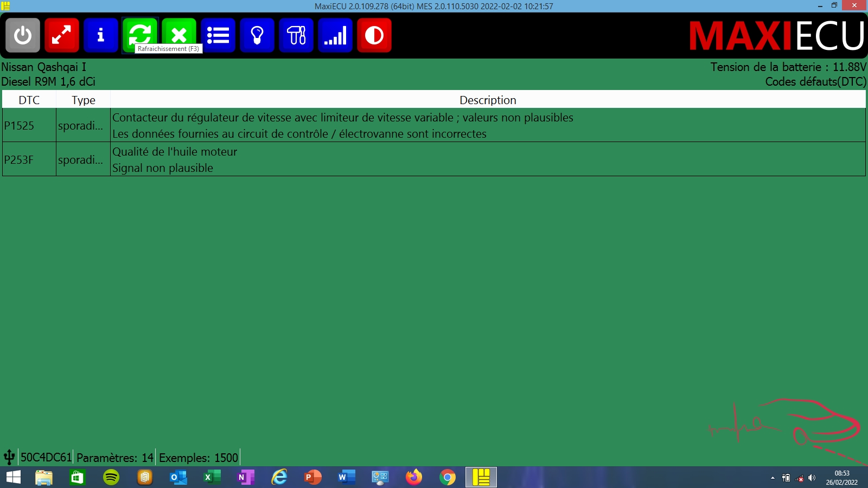Launch Internet Explorer from the taskbar
The height and width of the screenshot is (488, 868).
(x=279, y=477)
